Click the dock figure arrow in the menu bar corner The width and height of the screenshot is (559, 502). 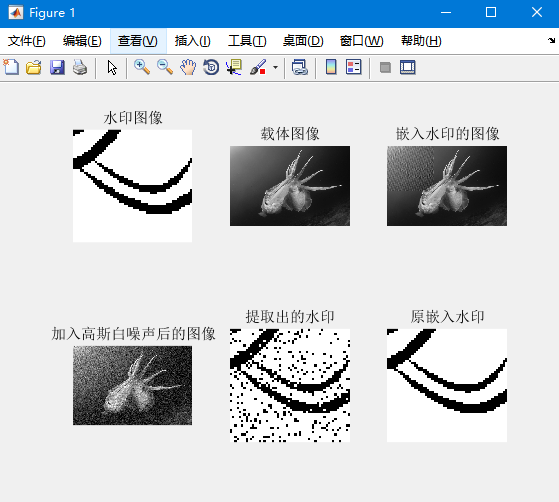pyautogui.click(x=552, y=41)
